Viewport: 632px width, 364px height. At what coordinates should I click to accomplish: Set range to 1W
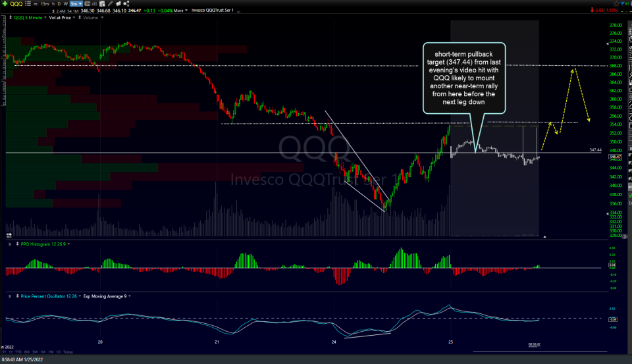(51, 352)
